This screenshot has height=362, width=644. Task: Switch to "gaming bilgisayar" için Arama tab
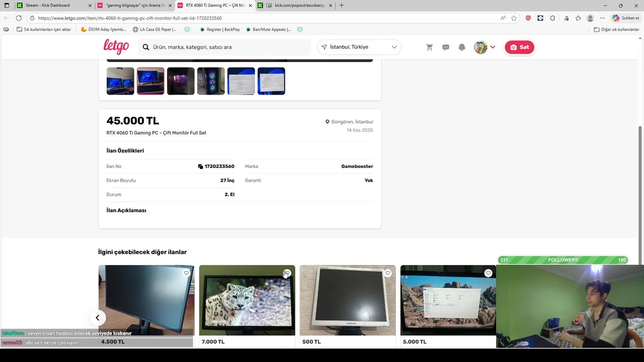pos(135,6)
